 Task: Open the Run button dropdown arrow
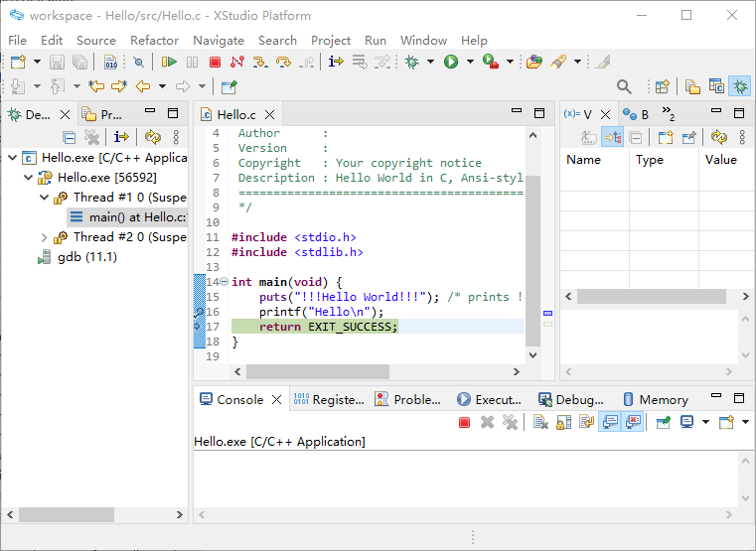pos(470,62)
